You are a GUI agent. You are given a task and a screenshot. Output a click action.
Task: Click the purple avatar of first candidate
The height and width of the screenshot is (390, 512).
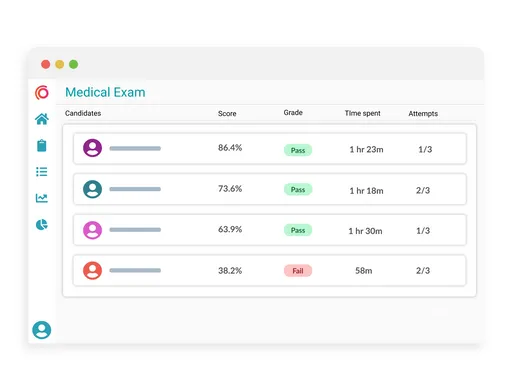(92, 148)
